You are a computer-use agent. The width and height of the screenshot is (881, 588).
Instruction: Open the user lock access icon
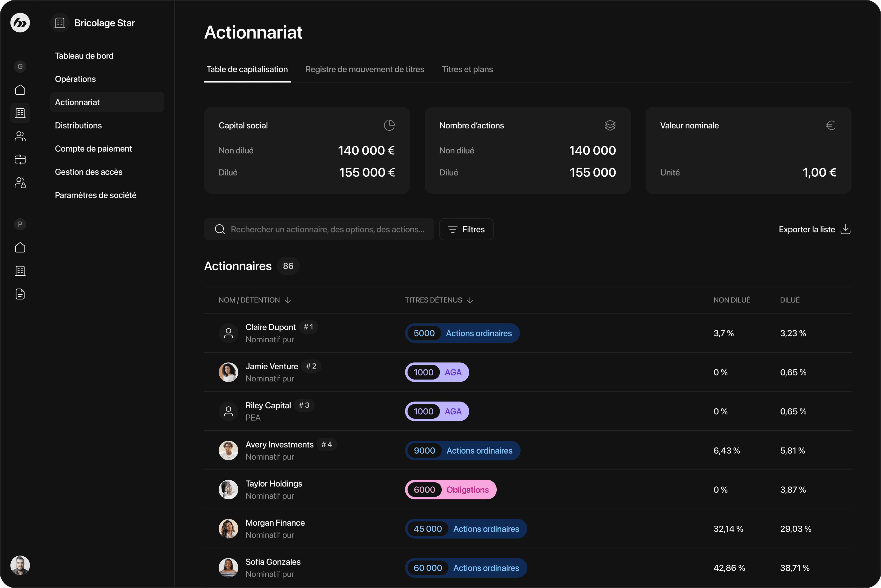20,183
